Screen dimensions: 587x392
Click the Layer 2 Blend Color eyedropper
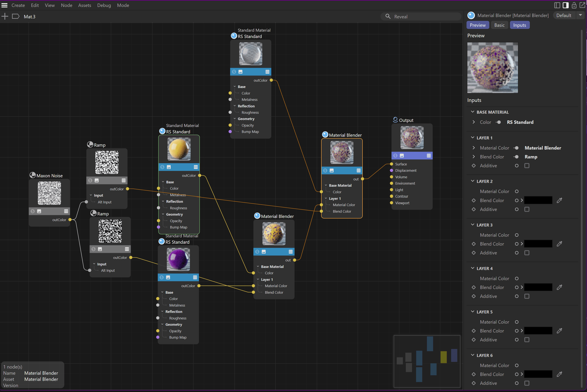[559, 200]
